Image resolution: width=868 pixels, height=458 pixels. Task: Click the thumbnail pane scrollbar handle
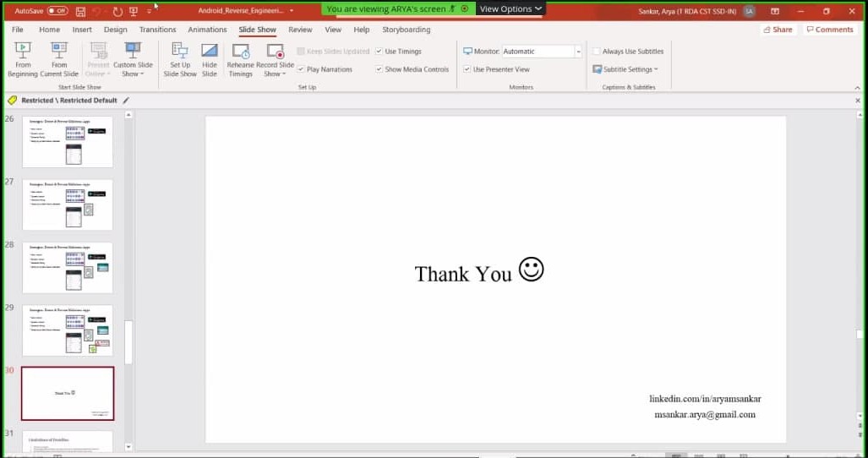coord(128,342)
